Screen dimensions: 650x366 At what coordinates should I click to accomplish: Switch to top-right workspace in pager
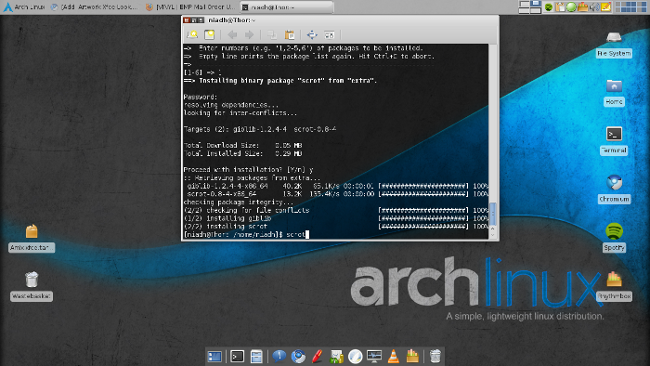[536, 4]
